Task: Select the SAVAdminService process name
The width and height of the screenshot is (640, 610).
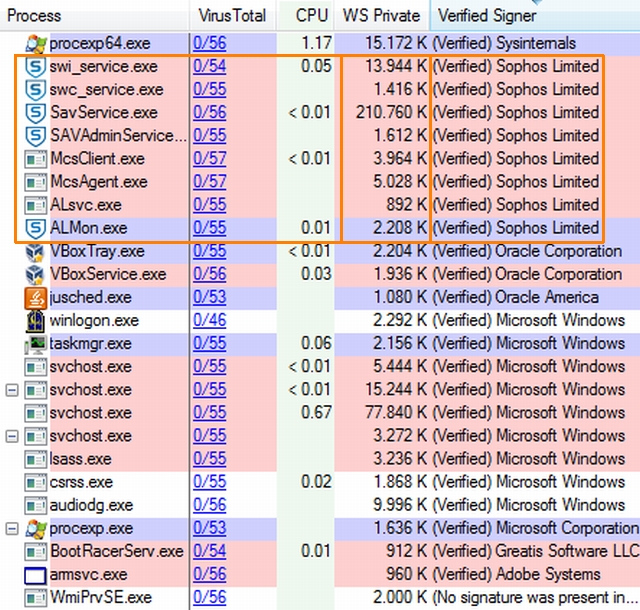Action: point(118,136)
